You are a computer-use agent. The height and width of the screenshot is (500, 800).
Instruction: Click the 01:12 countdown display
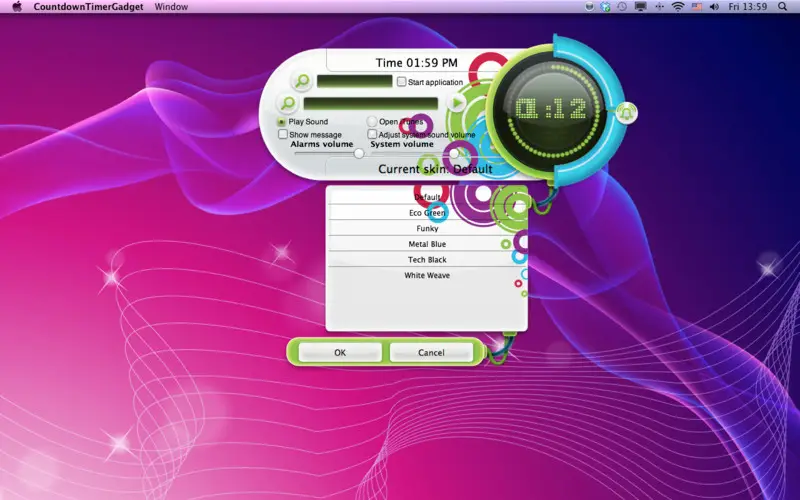[x=551, y=109]
